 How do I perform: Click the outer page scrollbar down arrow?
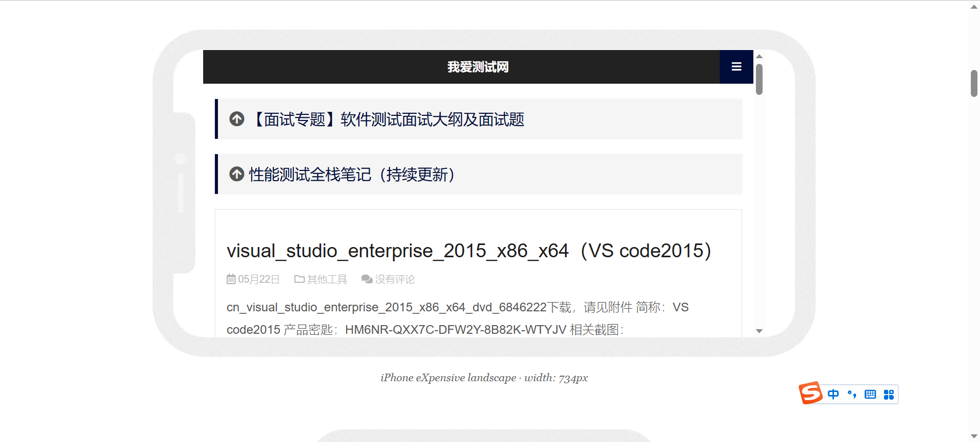coord(974,436)
